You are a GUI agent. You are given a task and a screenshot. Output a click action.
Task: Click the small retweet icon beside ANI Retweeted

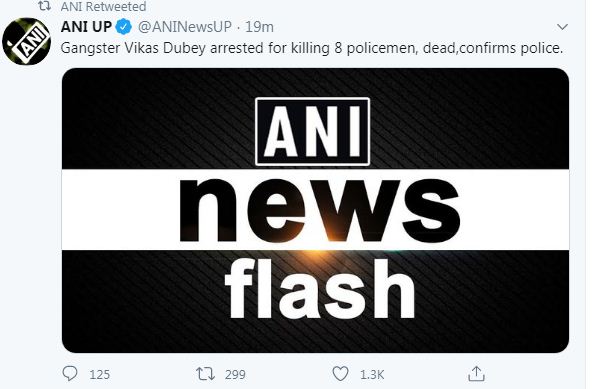click(x=44, y=5)
